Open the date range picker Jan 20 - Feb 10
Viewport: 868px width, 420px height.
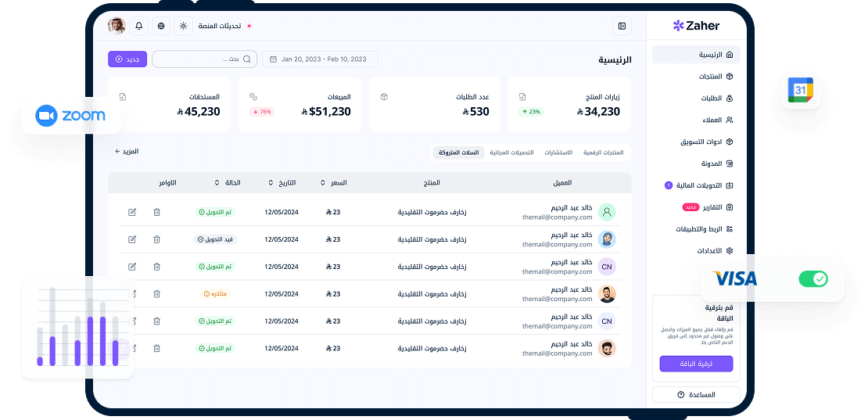pos(320,59)
